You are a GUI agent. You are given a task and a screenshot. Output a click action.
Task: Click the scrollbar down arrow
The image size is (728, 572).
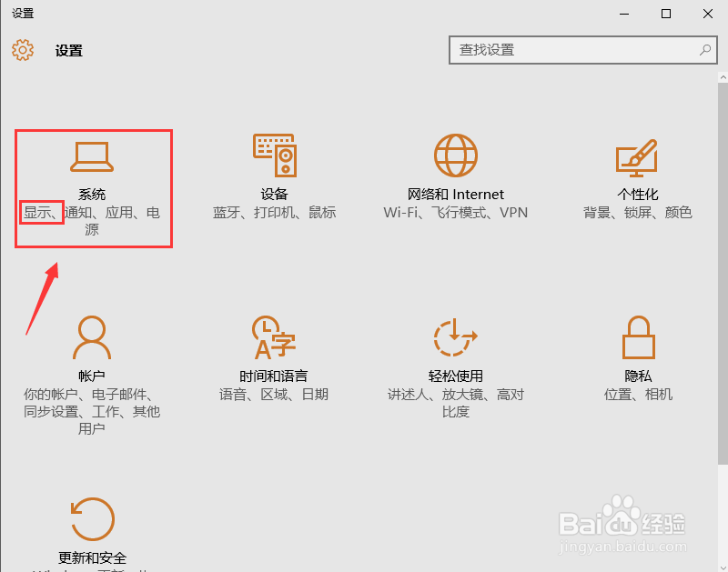pyautogui.click(x=723, y=567)
